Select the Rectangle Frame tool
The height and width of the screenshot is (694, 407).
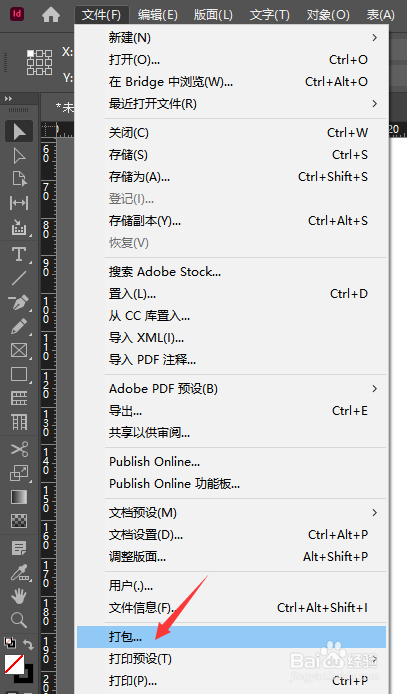click(19, 350)
